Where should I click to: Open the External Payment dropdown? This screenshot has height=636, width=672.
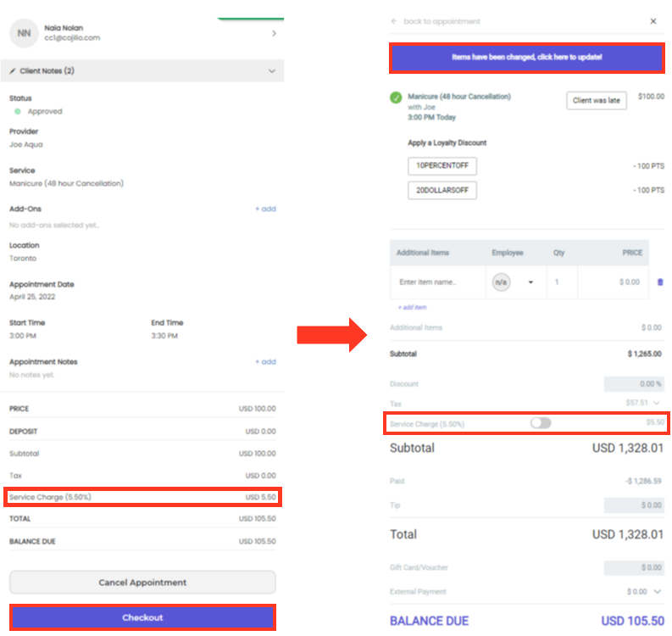click(x=657, y=591)
